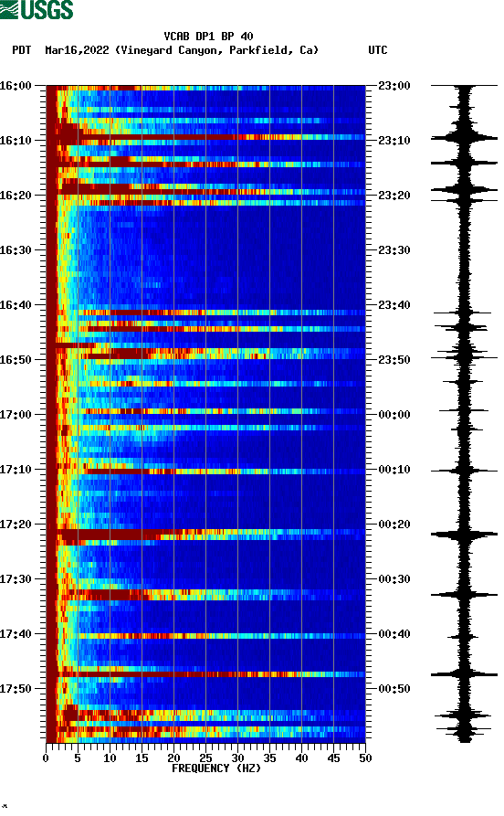Click the 5 Hz frequency tick label
504x816 pixels.
[78, 758]
